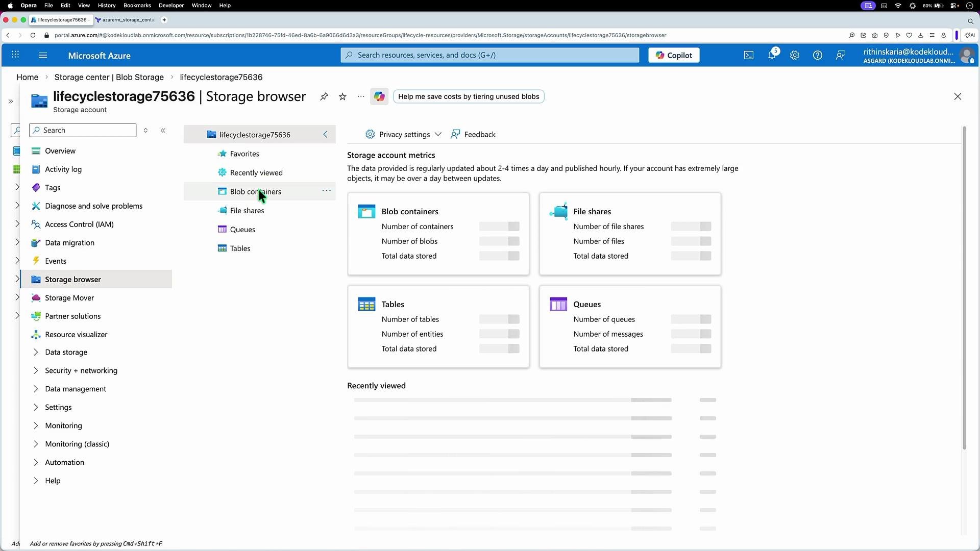Close the Storage browser blade

958,96
